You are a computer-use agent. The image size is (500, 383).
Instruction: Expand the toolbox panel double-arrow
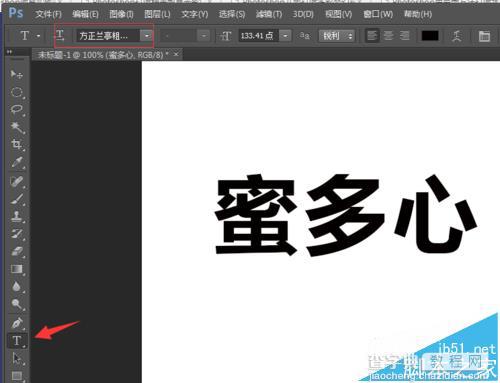[9, 52]
